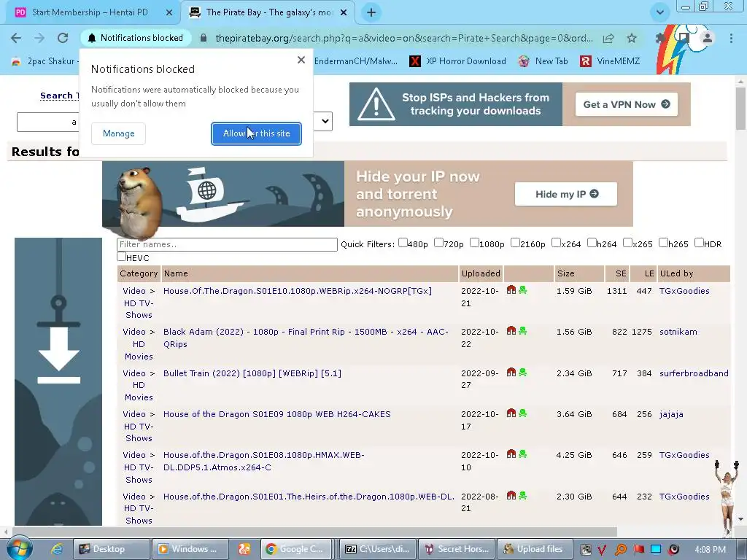Check the 2160p quick filter
This screenshot has height=560, width=747.
[x=515, y=243]
